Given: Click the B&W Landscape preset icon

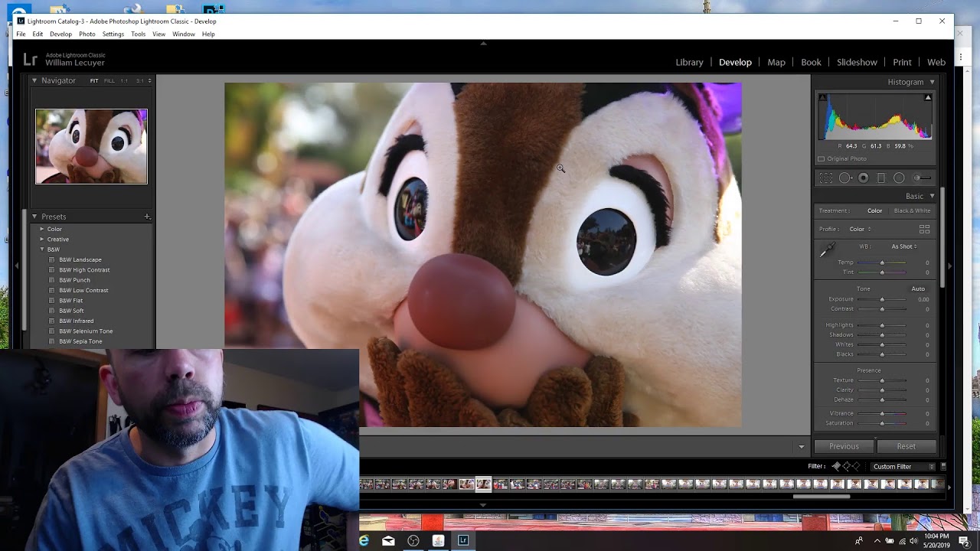Looking at the screenshot, I should tap(52, 259).
